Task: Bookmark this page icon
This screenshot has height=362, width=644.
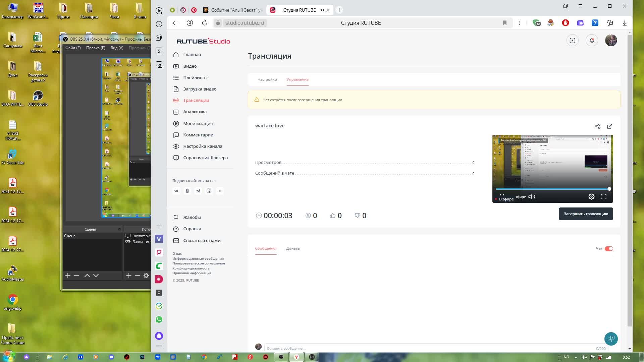Action: click(504, 23)
